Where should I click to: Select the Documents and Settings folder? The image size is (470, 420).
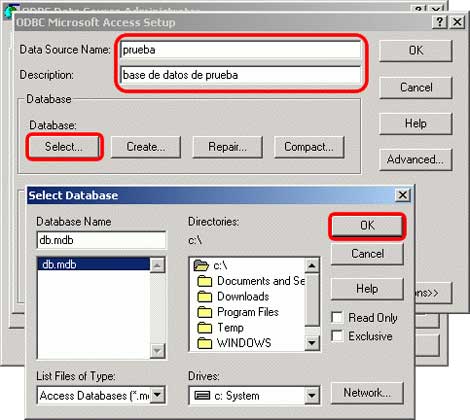[x=251, y=281]
